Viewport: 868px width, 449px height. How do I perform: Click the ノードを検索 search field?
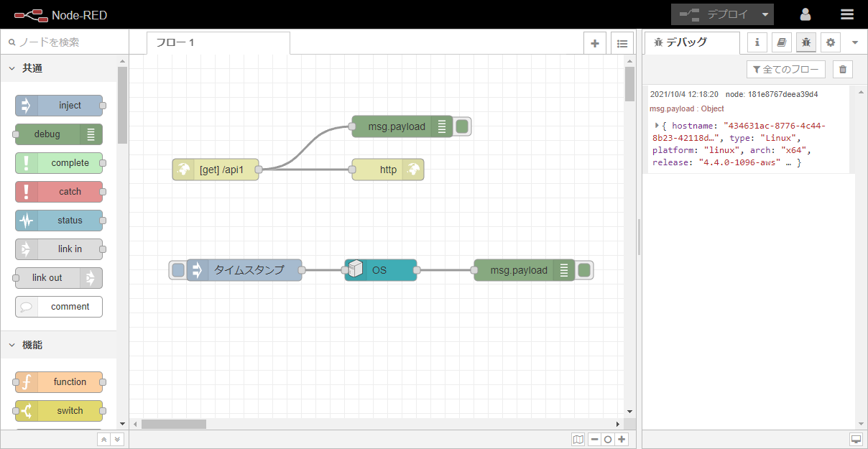(x=65, y=42)
